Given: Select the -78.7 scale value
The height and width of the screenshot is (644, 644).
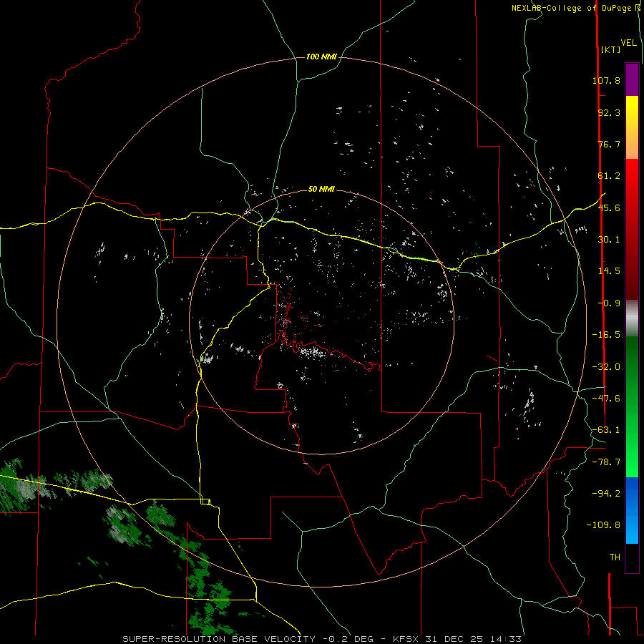Looking at the screenshot, I should coord(606,462).
